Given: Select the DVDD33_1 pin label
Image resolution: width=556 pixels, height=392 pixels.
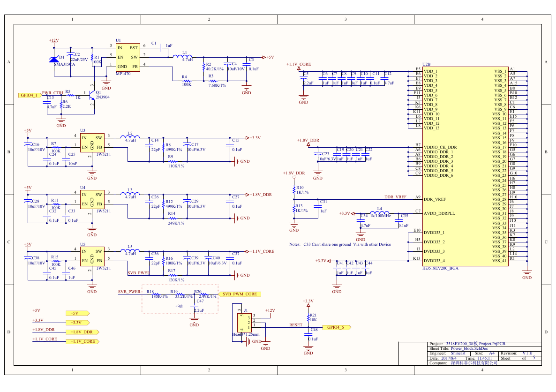Looking at the screenshot, I should coord(434,233).
